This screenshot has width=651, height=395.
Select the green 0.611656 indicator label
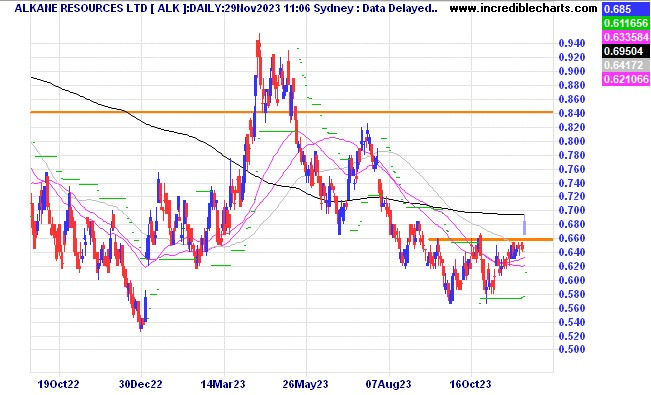625,23
